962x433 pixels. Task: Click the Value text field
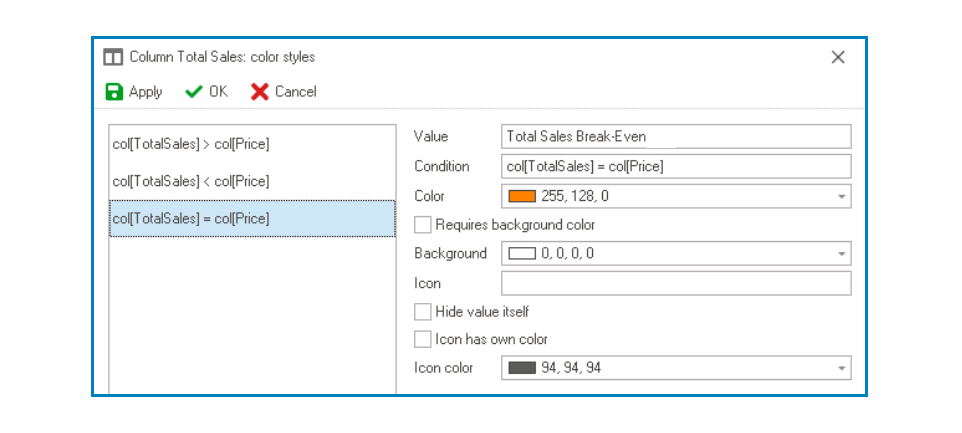pos(675,136)
